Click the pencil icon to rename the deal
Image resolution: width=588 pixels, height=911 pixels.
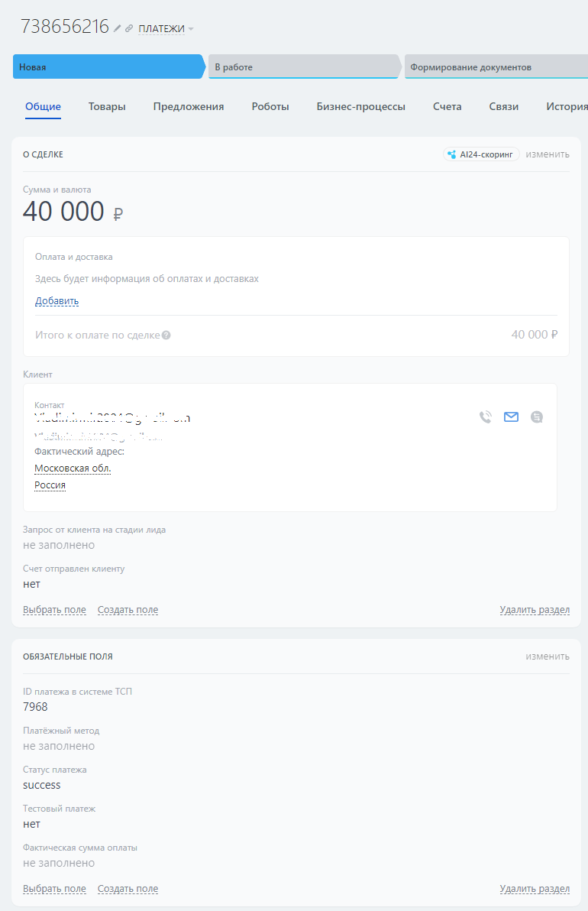click(x=116, y=28)
